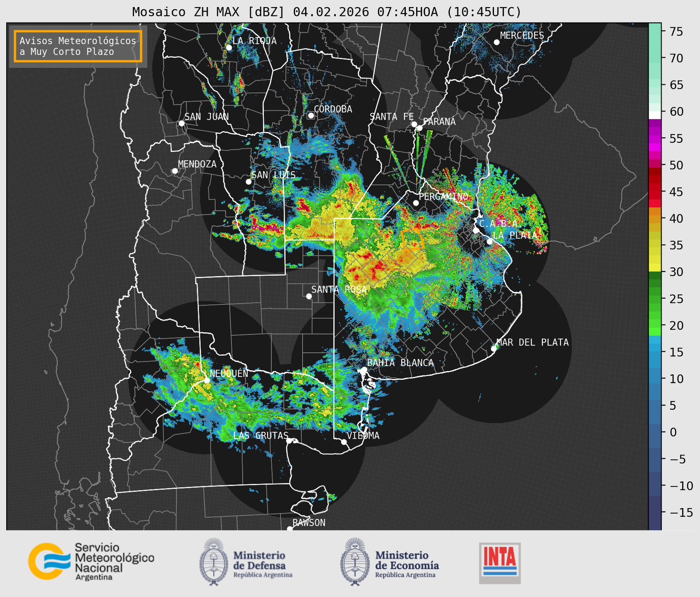Click the white 60 dBZ color band

[x=655, y=115]
